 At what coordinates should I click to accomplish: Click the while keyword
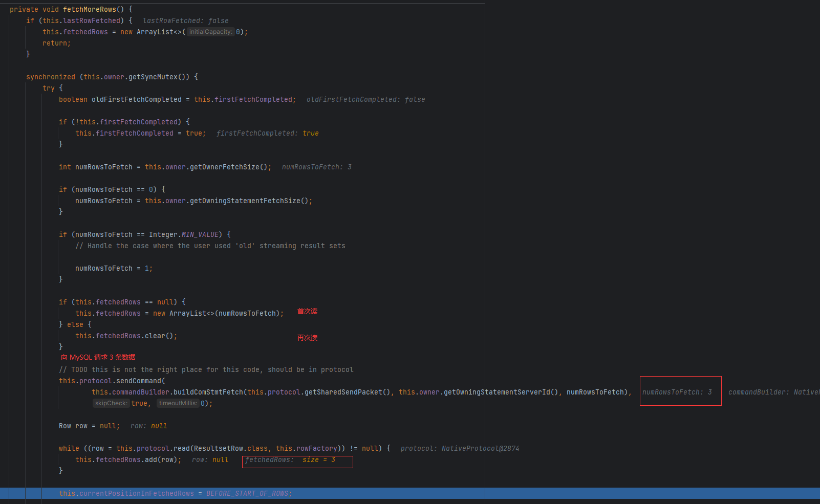coord(69,448)
